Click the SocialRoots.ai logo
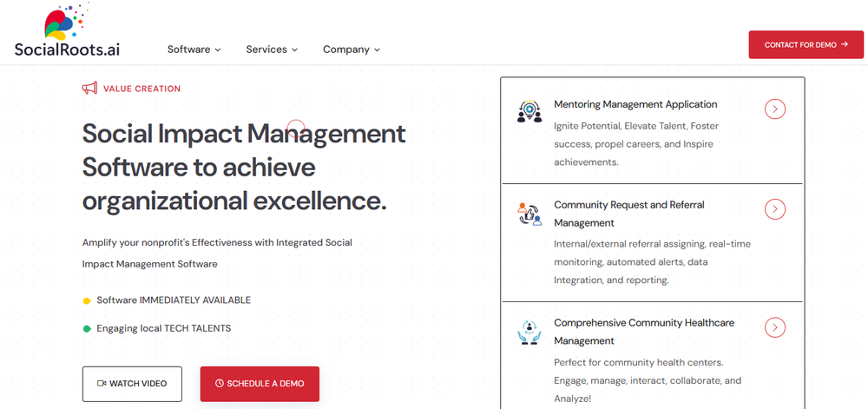The image size is (868, 409). point(67,33)
